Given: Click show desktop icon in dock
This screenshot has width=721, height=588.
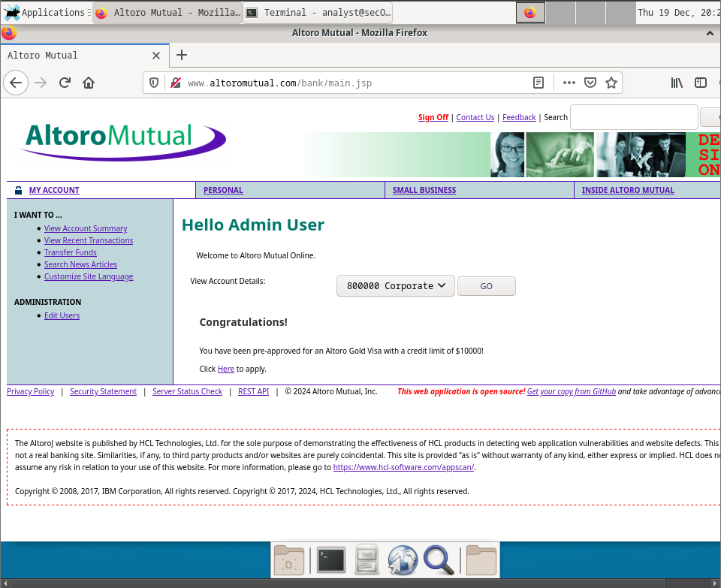Looking at the screenshot, I should [288, 560].
